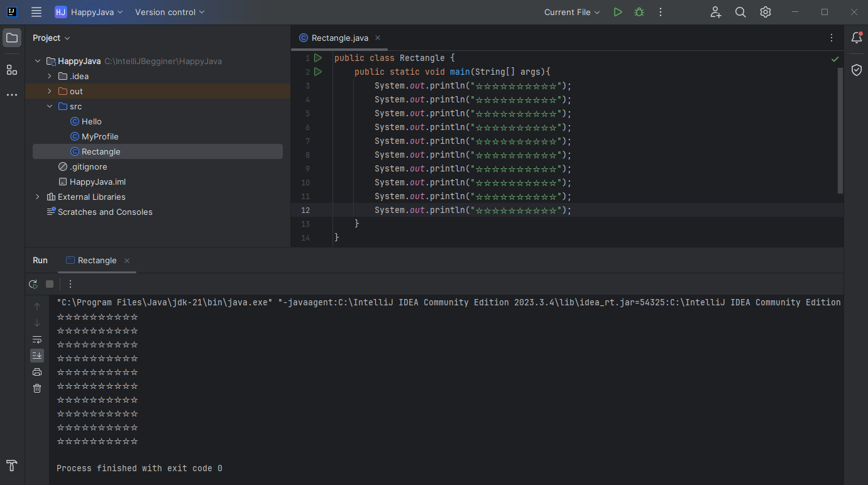Viewport: 868px width, 485px height.
Task: Toggle soft-wrap in the console
Action: pos(37,339)
